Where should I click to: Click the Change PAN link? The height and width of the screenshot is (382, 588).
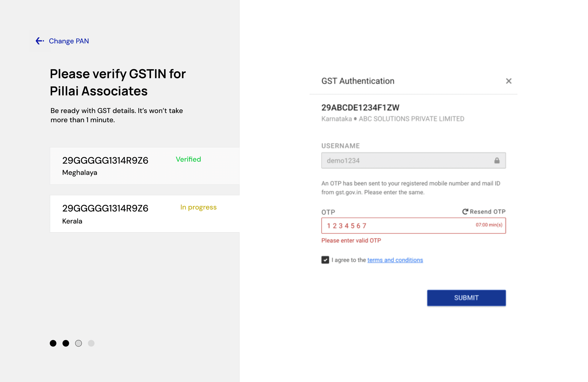tap(69, 41)
